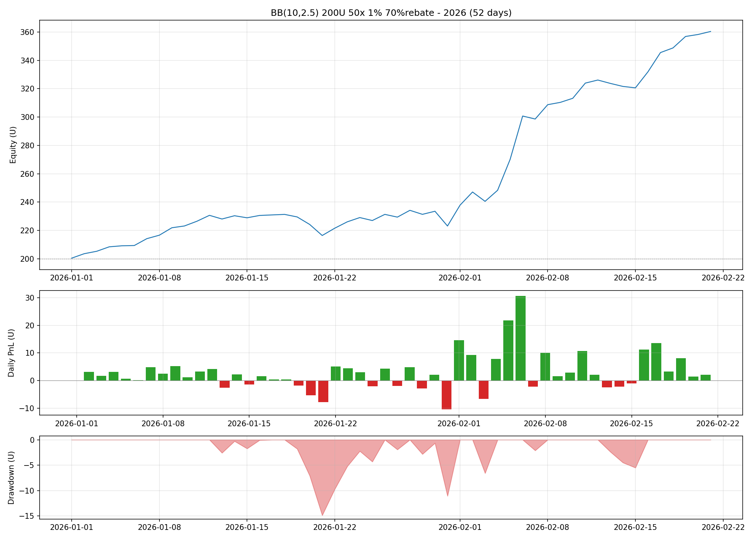Click the Drawdown (U) y-axis label
Screen dimensions: 756x540
click(11, 477)
